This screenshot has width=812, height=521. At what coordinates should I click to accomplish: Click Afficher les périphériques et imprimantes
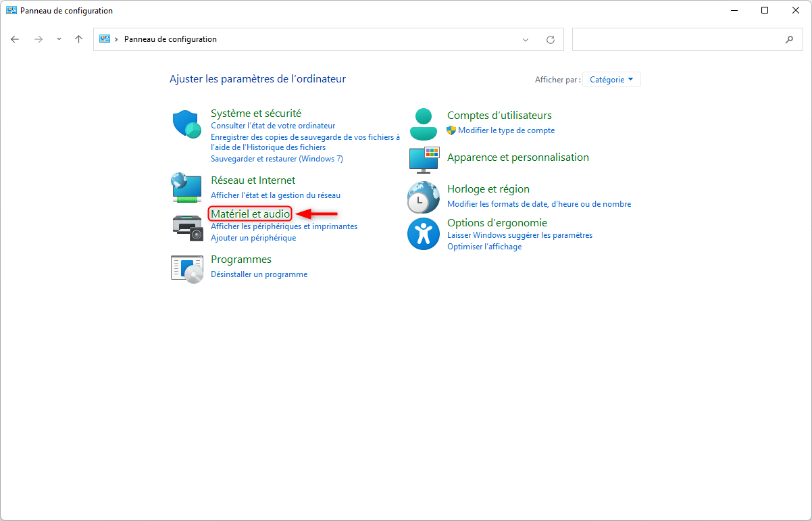[284, 226]
